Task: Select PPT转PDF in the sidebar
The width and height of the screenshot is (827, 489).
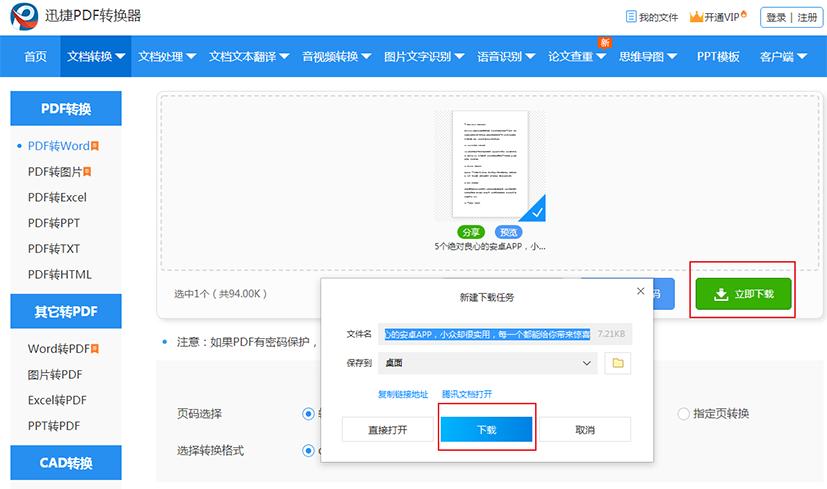Action: (x=54, y=426)
